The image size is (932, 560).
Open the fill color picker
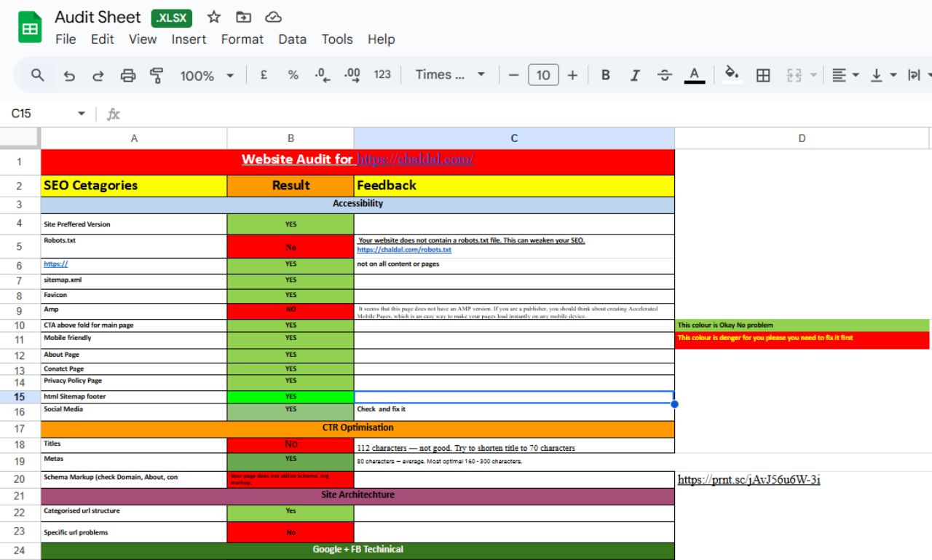(732, 75)
